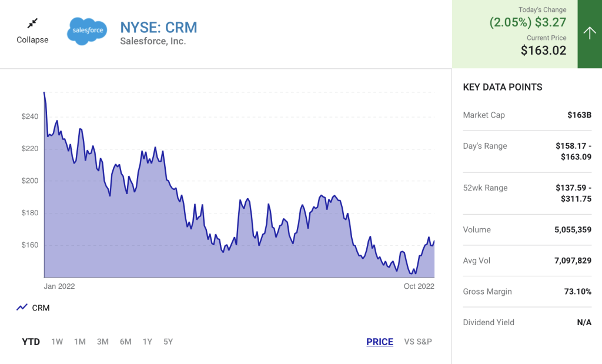Show the 1Y price history
Image resolution: width=602 pixels, height=364 pixels.
[148, 342]
